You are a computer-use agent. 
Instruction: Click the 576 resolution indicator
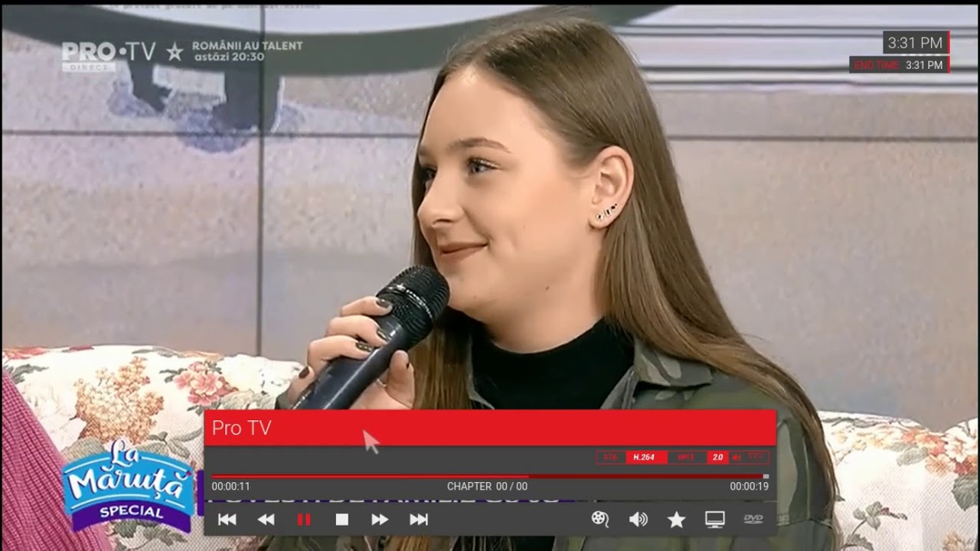click(611, 457)
